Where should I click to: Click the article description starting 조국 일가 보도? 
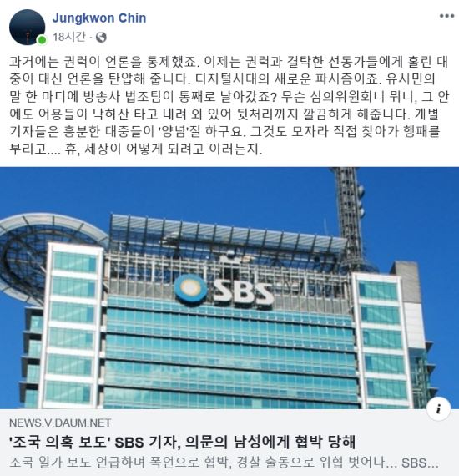pos(224,463)
